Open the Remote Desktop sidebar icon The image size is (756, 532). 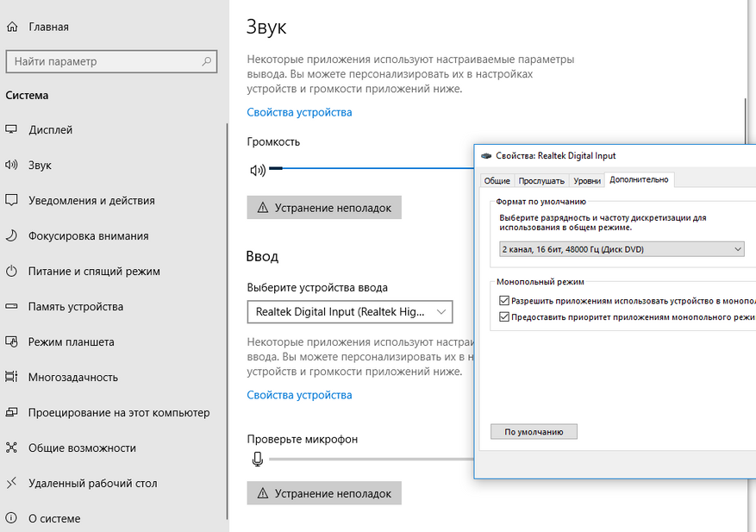coord(12,484)
